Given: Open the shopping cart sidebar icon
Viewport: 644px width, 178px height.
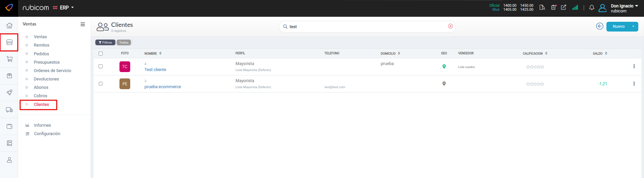Looking at the screenshot, I should (9, 59).
